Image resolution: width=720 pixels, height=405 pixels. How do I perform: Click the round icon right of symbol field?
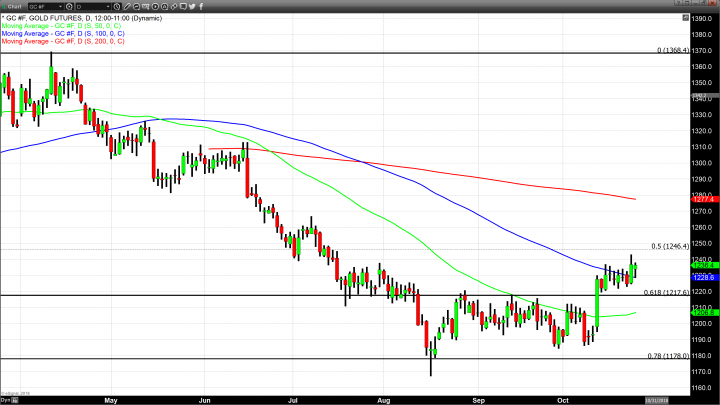pos(69,6)
